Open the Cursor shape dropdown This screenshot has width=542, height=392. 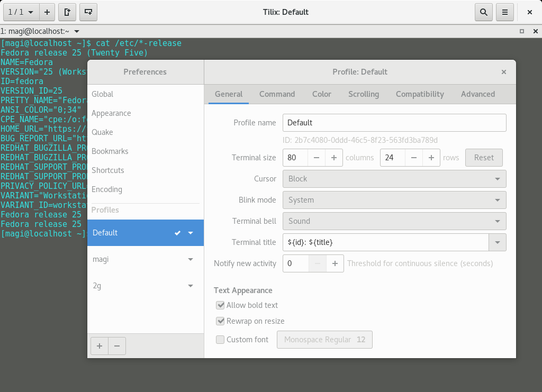[394, 179]
